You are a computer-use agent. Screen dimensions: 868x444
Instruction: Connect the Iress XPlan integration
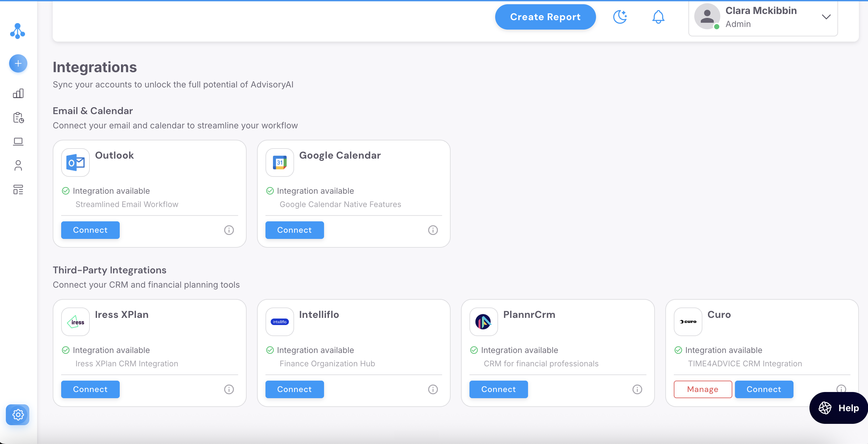pyautogui.click(x=90, y=389)
